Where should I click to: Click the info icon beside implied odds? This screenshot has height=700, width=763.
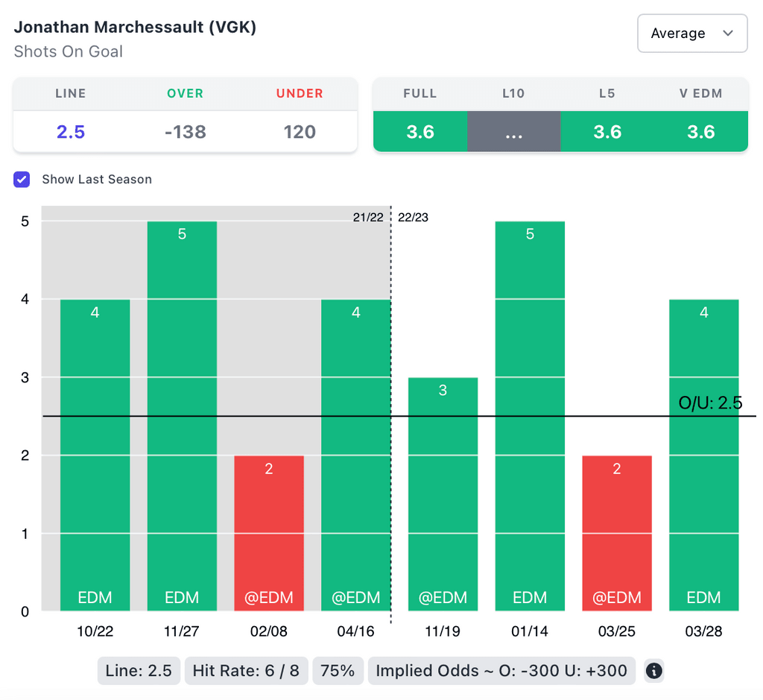pos(653,671)
